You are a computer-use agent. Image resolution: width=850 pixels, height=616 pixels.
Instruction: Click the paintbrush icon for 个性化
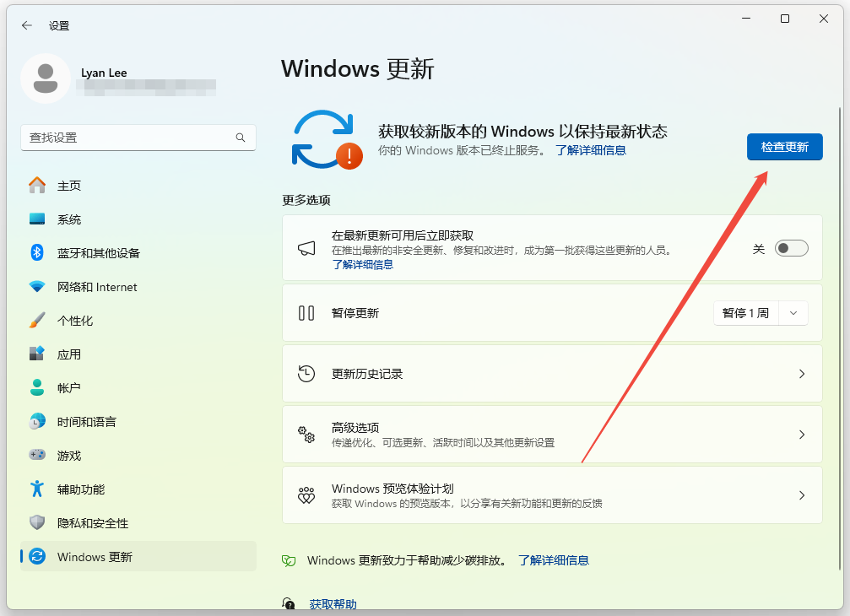[37, 320]
